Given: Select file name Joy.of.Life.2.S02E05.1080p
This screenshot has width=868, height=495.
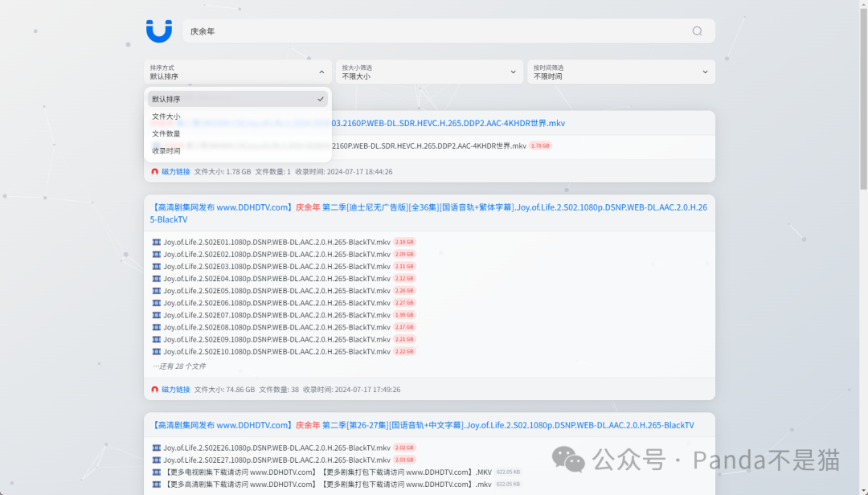Looking at the screenshot, I should (x=276, y=291).
